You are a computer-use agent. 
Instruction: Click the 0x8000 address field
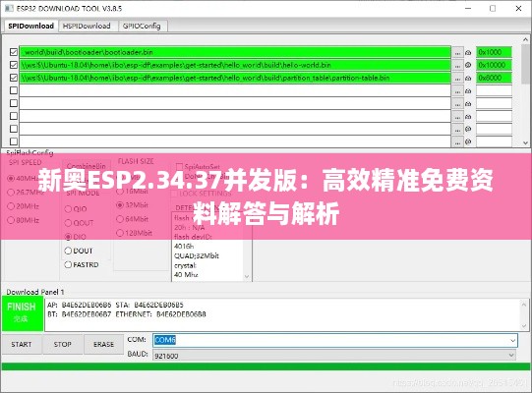(494, 78)
